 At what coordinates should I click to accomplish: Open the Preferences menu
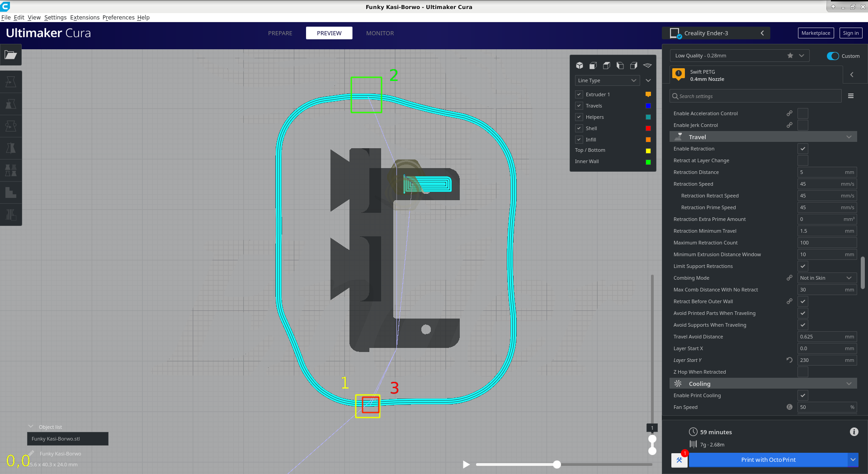pyautogui.click(x=118, y=17)
